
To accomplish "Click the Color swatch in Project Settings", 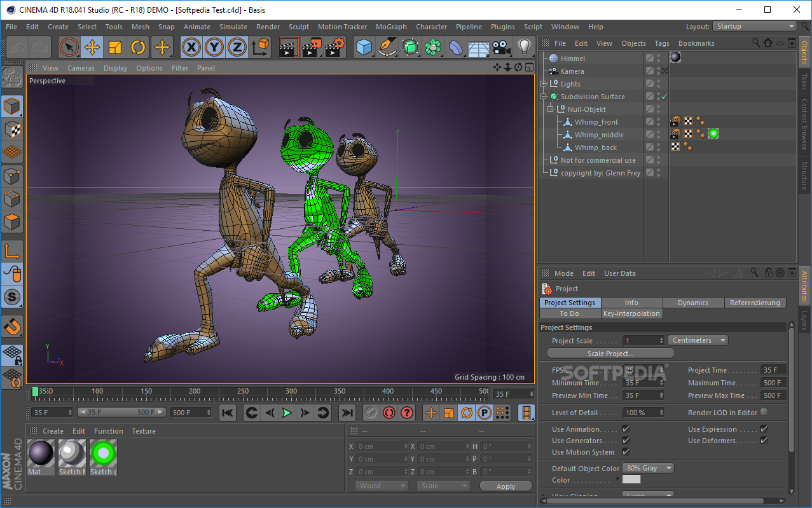I will [x=631, y=479].
